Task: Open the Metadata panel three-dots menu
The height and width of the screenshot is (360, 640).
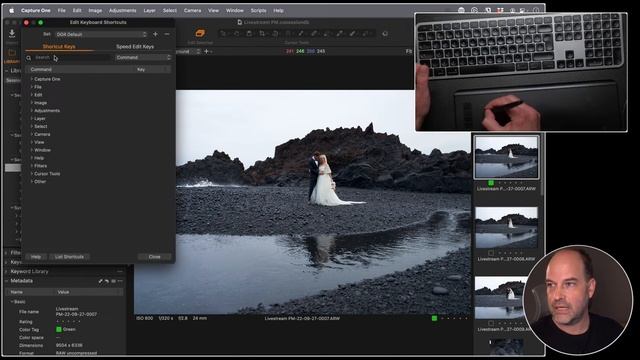Action: (120, 281)
